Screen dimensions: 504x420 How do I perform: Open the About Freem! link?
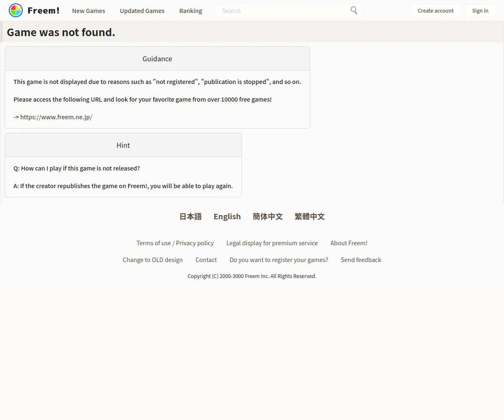tap(349, 243)
